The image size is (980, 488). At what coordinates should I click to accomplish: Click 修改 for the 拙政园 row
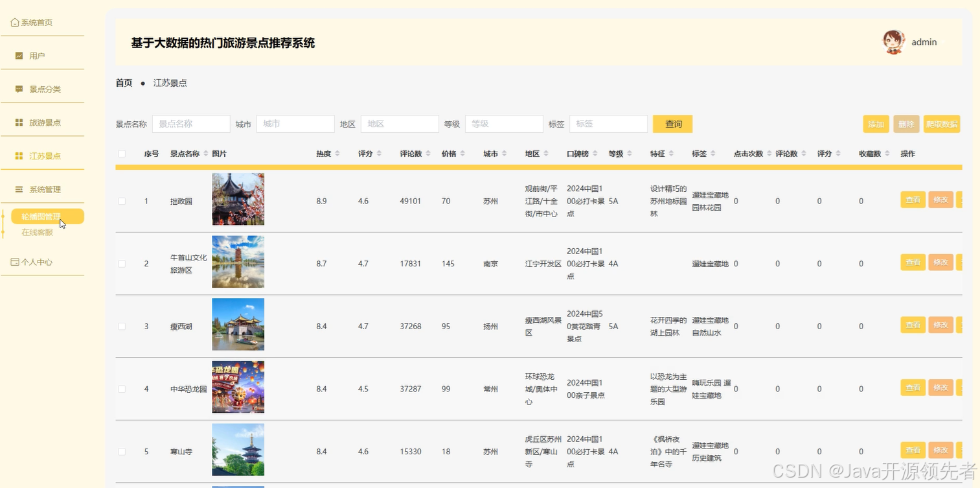(940, 200)
